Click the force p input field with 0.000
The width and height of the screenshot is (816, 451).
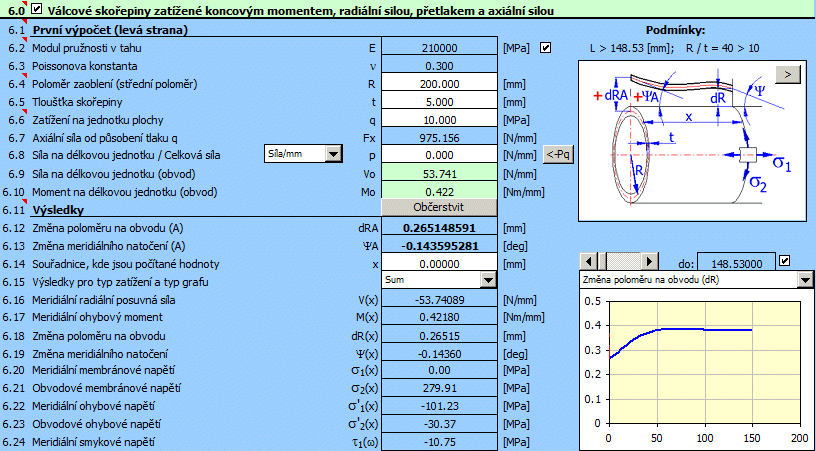pos(439,155)
